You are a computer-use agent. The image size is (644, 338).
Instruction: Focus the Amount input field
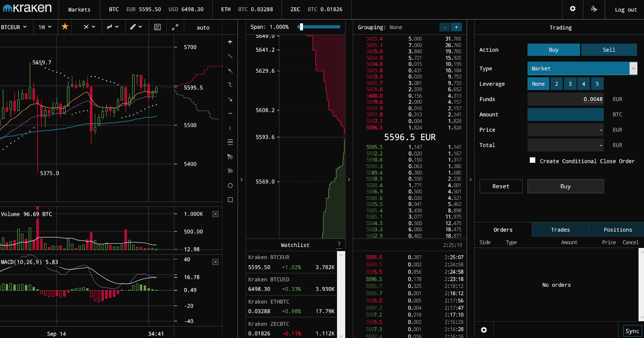566,114
